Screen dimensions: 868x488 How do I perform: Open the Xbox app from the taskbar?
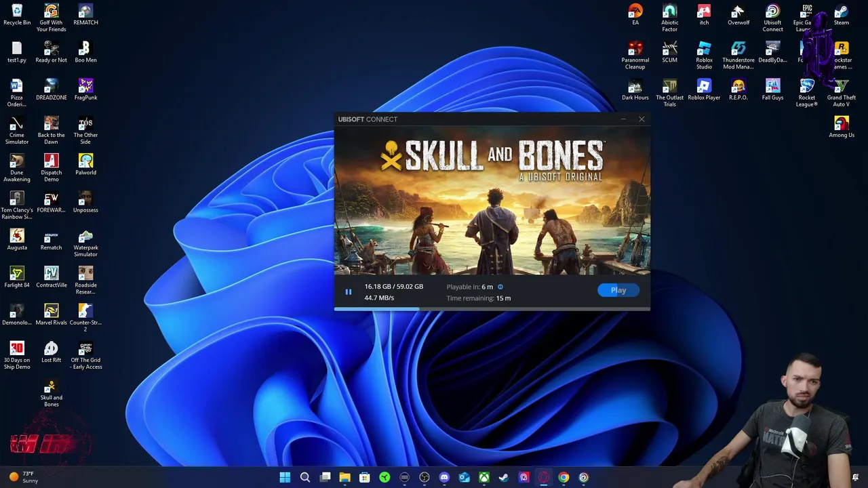click(x=484, y=477)
